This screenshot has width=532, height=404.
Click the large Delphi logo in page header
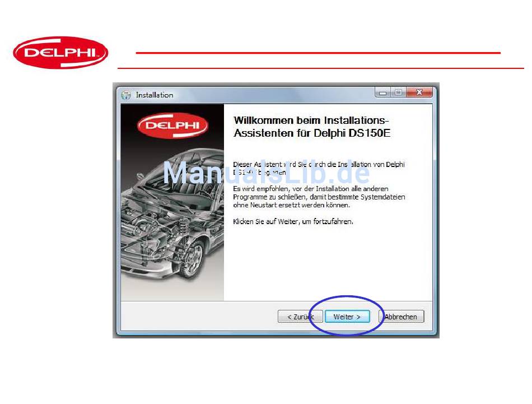pyautogui.click(x=60, y=53)
